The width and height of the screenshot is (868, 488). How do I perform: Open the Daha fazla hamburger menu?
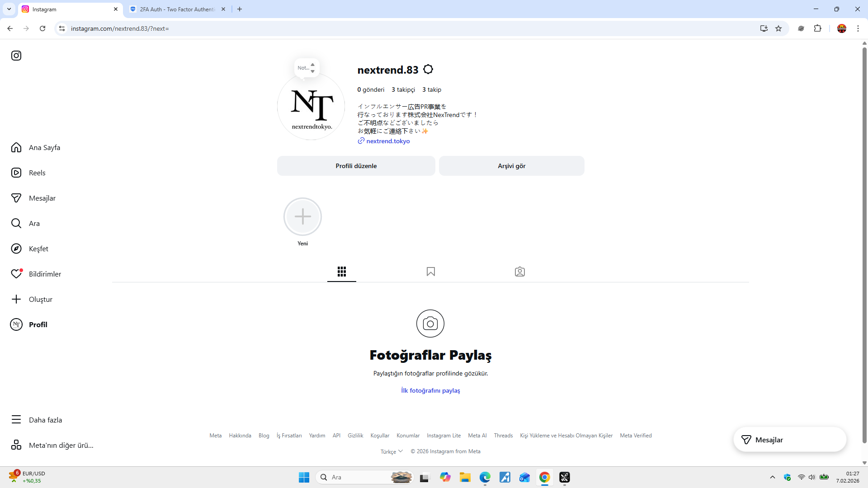(x=16, y=420)
